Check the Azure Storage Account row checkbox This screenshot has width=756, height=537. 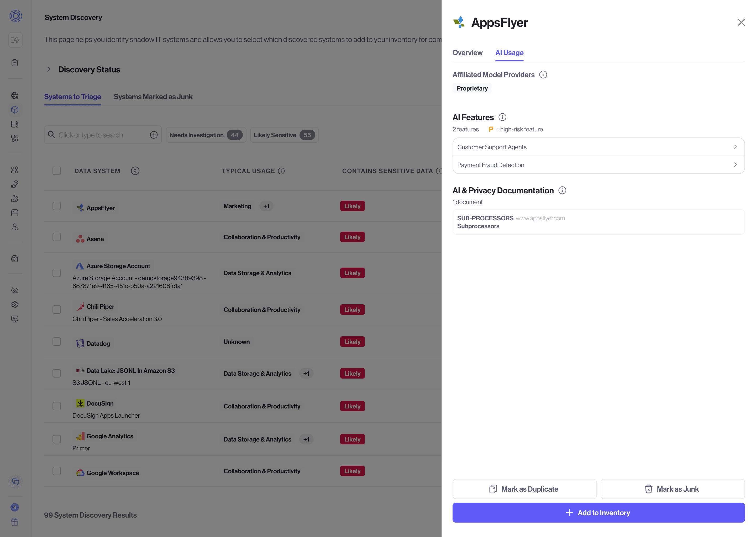point(57,273)
